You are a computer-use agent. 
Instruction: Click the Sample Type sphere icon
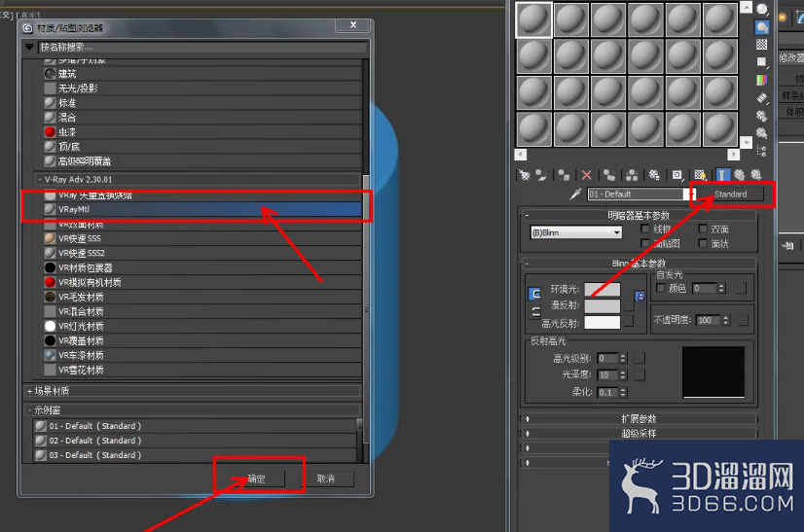[762, 9]
